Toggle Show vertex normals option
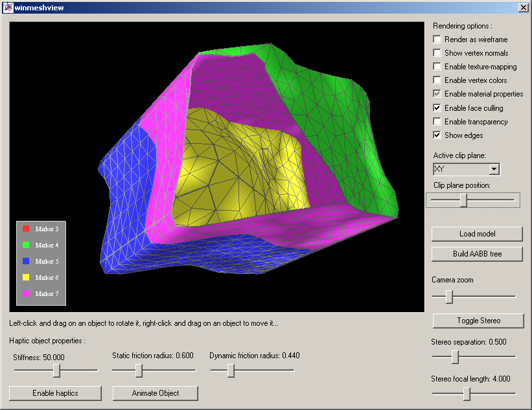 437,53
